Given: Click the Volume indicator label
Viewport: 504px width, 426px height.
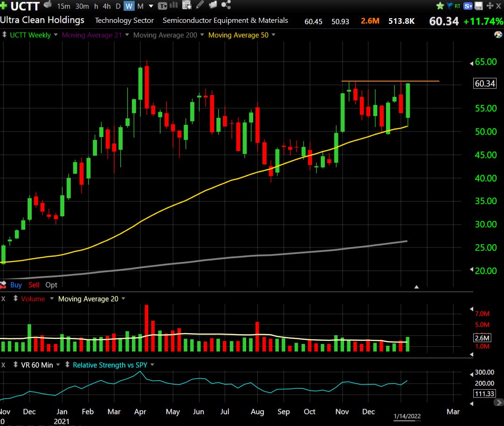Looking at the screenshot, I should pyautogui.click(x=33, y=299).
